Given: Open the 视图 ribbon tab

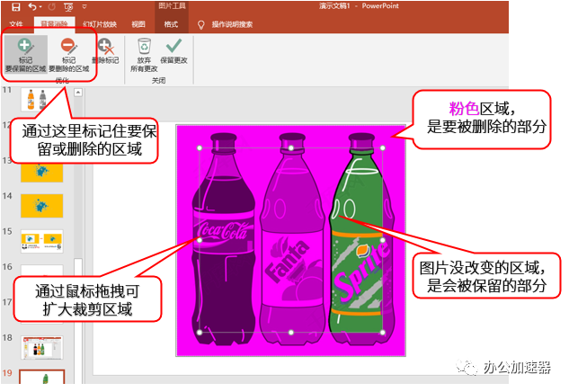Looking at the screenshot, I should [138, 24].
